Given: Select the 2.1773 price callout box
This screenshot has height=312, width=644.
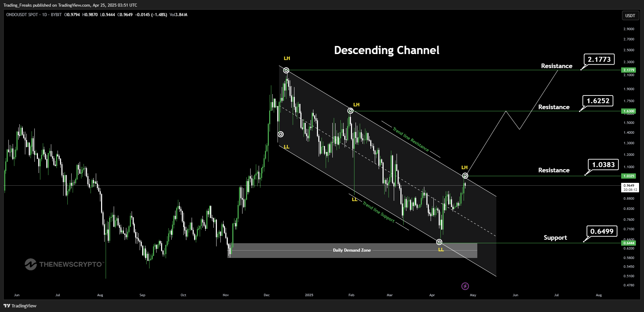Looking at the screenshot, I should coord(599,59).
